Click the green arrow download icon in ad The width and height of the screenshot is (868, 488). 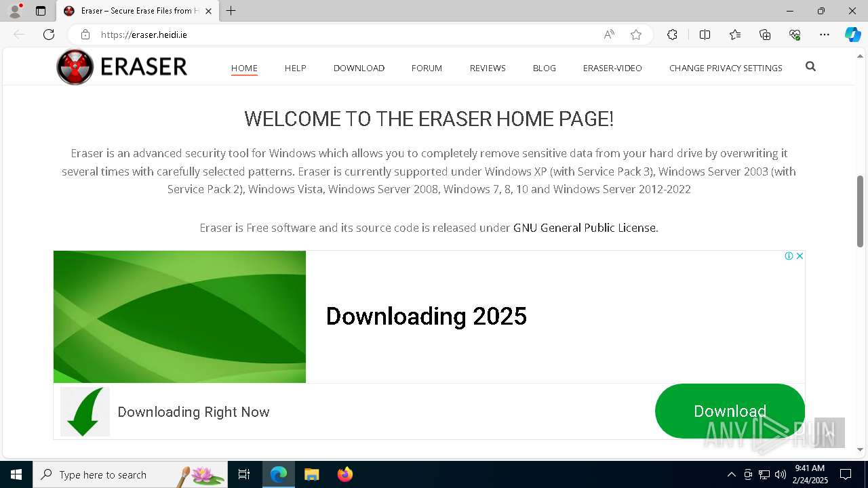(85, 412)
